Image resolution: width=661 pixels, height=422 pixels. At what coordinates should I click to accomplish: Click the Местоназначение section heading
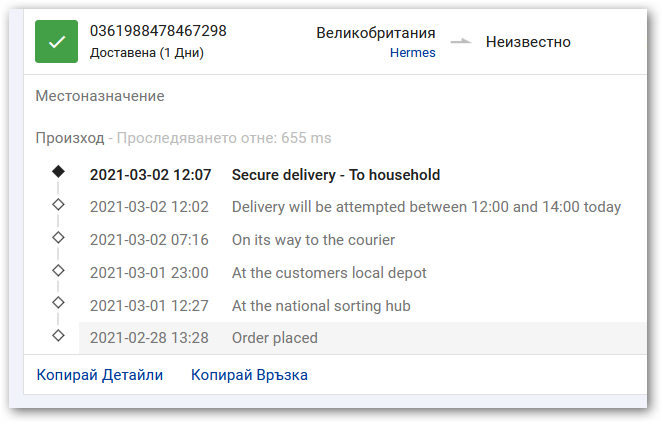click(x=100, y=97)
